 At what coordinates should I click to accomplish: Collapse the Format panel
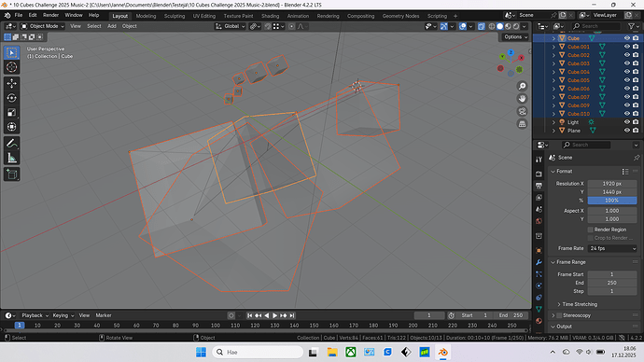[x=553, y=171]
